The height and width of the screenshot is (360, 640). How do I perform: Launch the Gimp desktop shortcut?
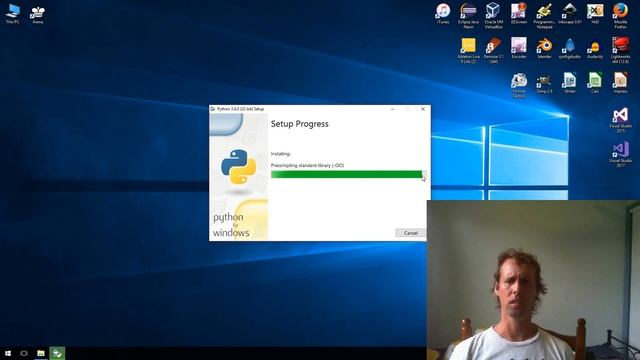(544, 84)
